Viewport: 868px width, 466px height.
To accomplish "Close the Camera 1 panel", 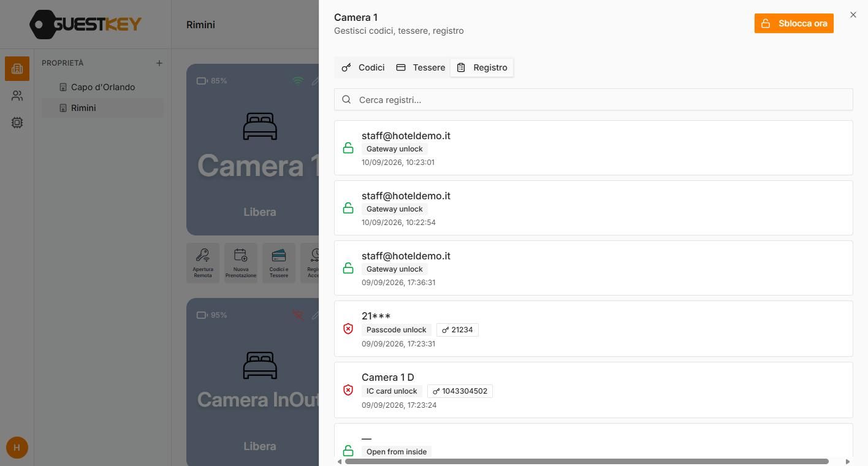I will [853, 15].
